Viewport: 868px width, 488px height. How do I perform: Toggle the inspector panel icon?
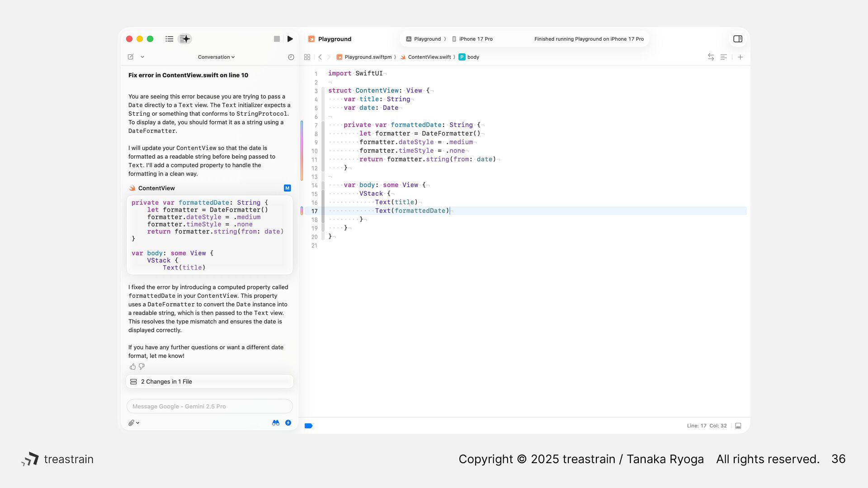pyautogui.click(x=738, y=39)
